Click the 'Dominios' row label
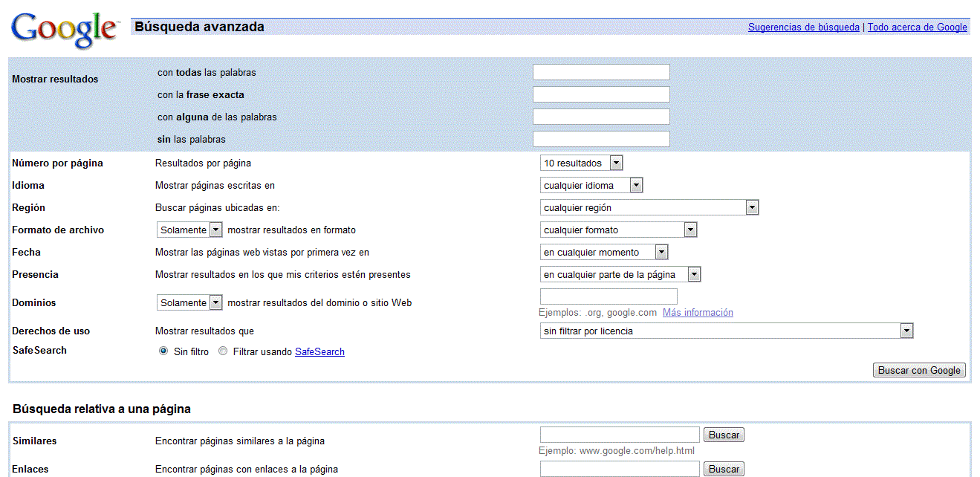Image resolution: width=980 pixels, height=477 pixels. pos(34,303)
